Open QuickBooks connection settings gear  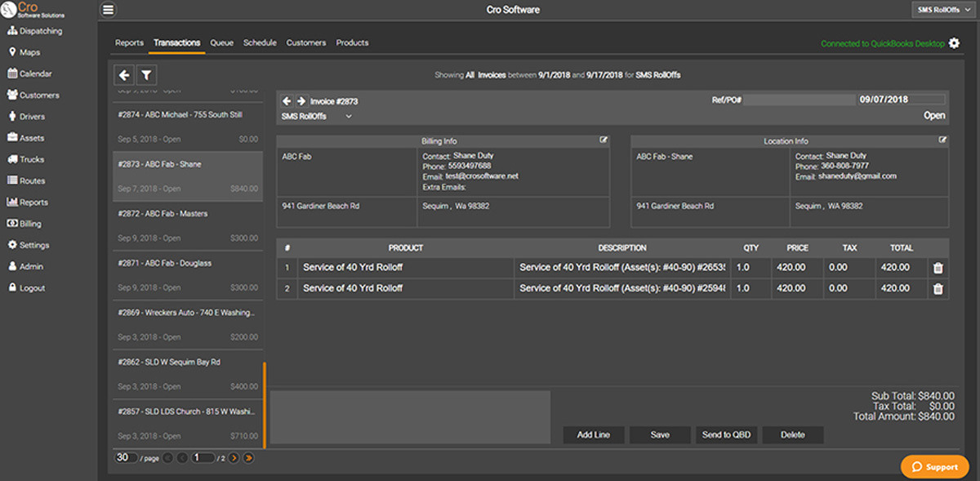(954, 43)
